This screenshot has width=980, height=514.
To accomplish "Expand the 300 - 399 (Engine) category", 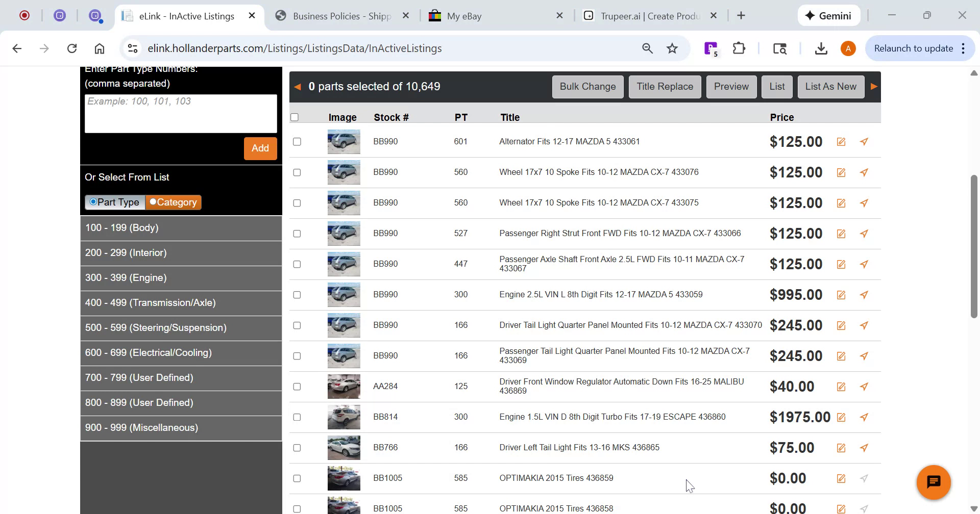I will click(x=181, y=278).
